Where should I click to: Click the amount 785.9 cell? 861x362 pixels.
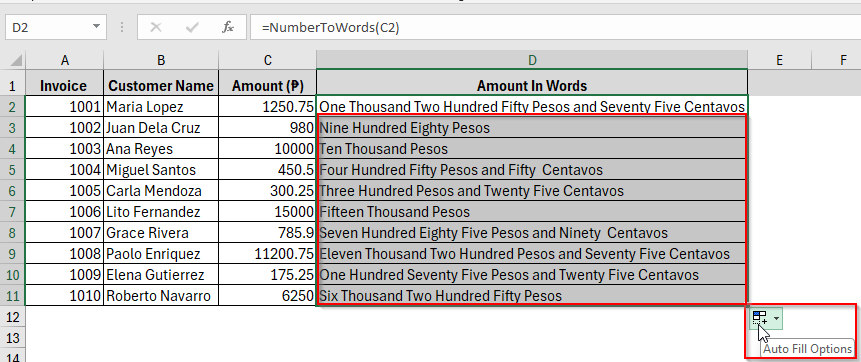coord(267,233)
